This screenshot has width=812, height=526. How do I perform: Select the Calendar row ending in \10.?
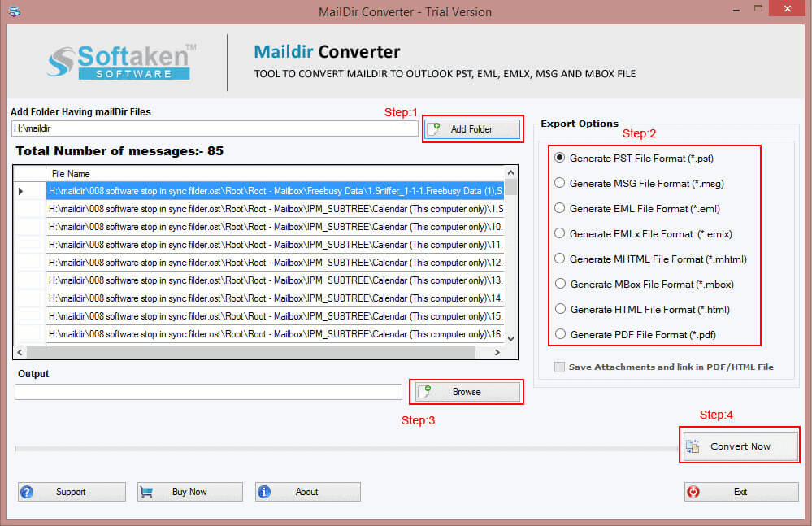(x=275, y=227)
